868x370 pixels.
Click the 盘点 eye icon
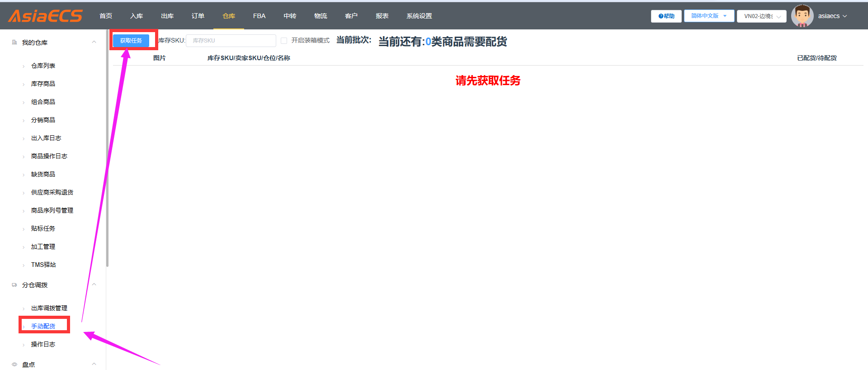[x=14, y=364]
